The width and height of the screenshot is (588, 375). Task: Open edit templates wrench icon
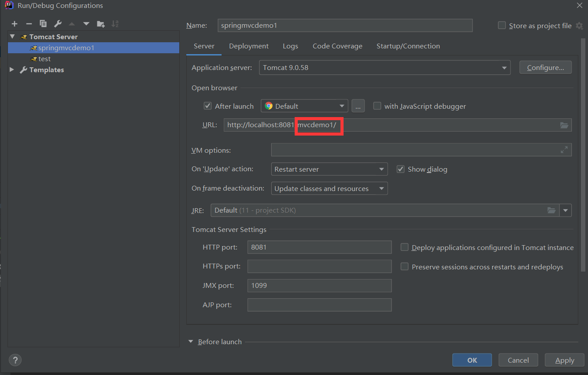(x=58, y=24)
